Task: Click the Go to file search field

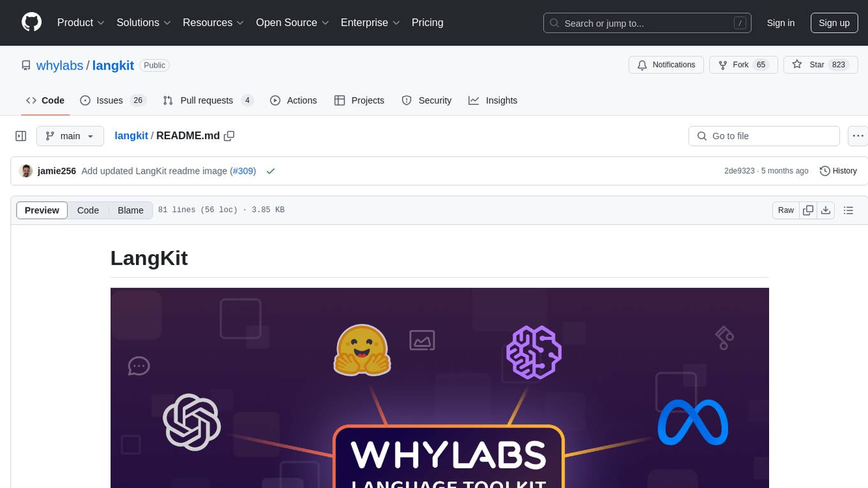Action: [764, 136]
